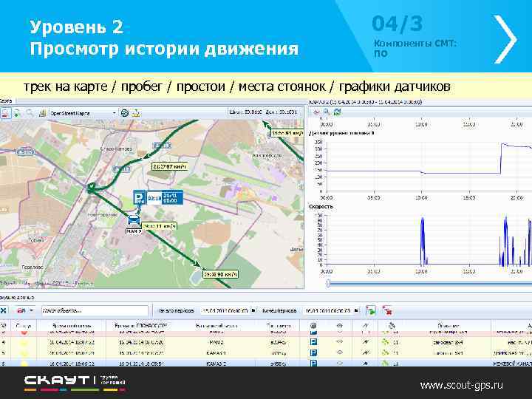Click the receive time column header
532x399 pixels.
[x=72, y=326]
